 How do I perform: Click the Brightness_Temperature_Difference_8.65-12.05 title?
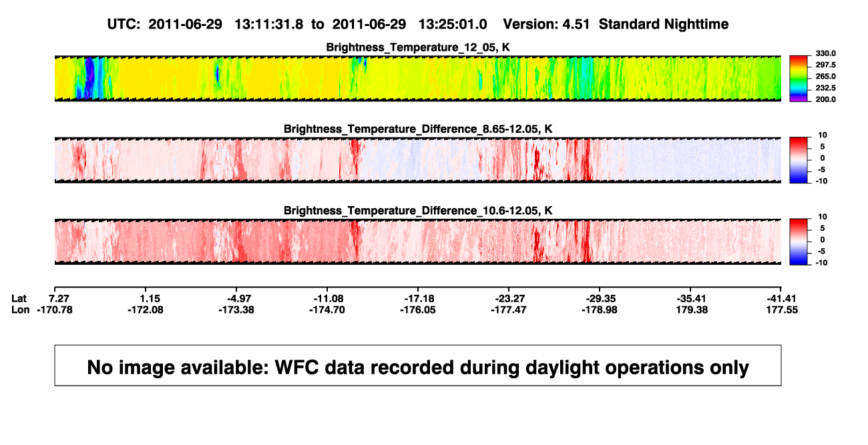tap(418, 128)
